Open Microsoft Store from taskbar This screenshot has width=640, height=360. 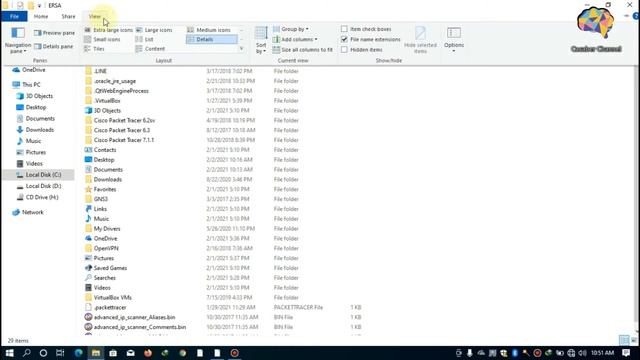click(x=113, y=353)
